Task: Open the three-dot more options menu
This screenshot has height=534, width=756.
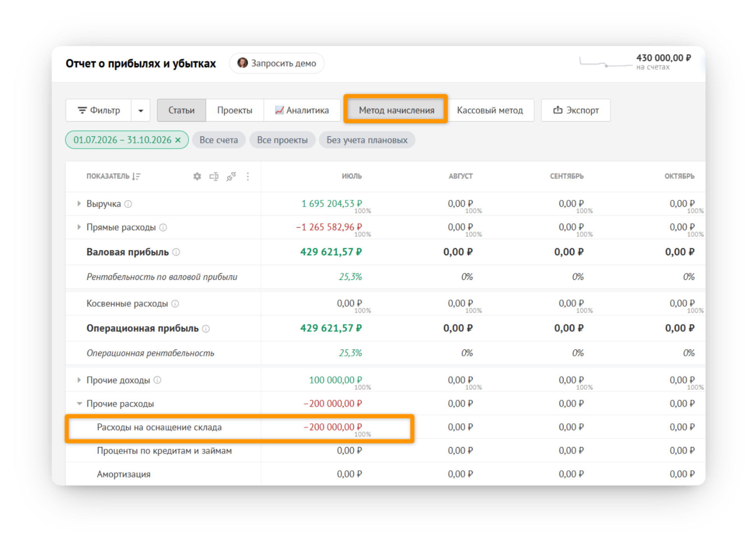Action: pos(248,176)
